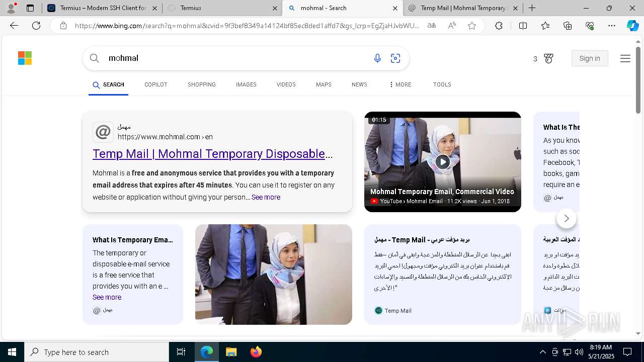Open the Bing hamburger menu
This screenshot has width=644, height=362.
625,58
